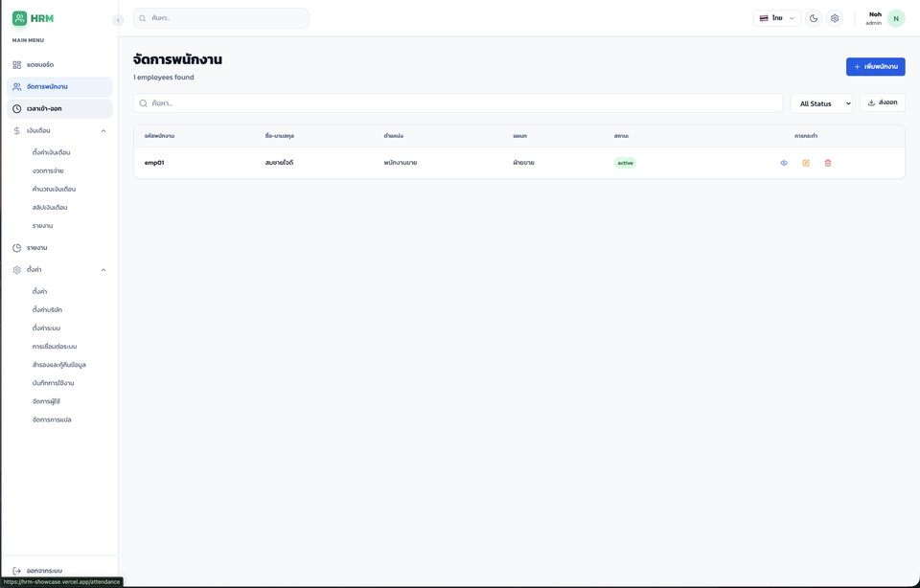The image size is (920, 588).
Task: Collapse the sidebar with arrow button
Action: [118, 20]
